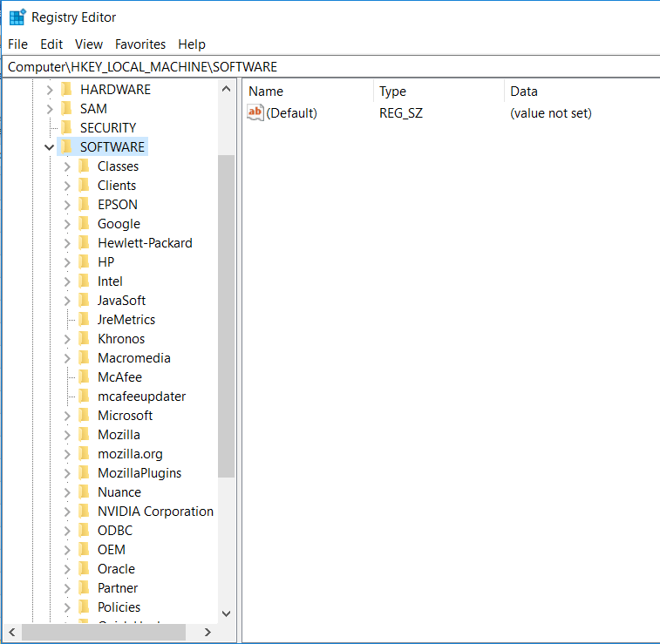
Task: Click the Name column header
Action: [x=309, y=92]
